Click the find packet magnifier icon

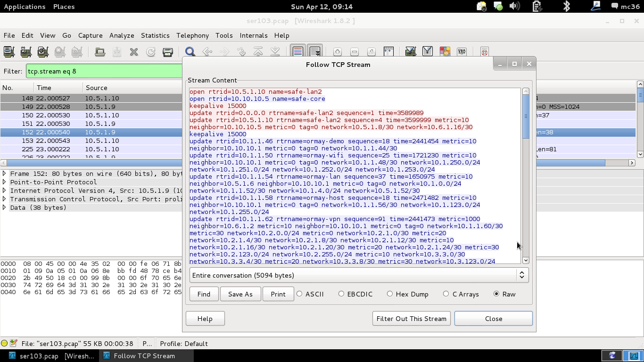click(190, 51)
